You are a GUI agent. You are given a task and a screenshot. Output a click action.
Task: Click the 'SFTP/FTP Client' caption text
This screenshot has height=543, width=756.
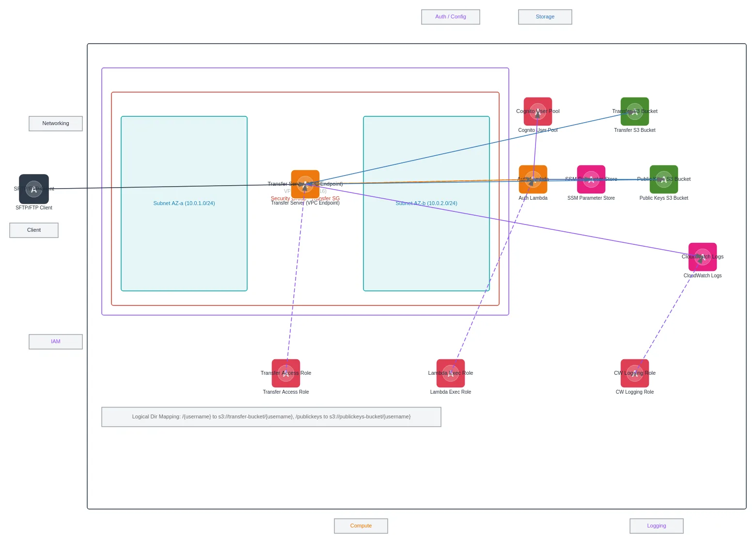click(x=34, y=208)
